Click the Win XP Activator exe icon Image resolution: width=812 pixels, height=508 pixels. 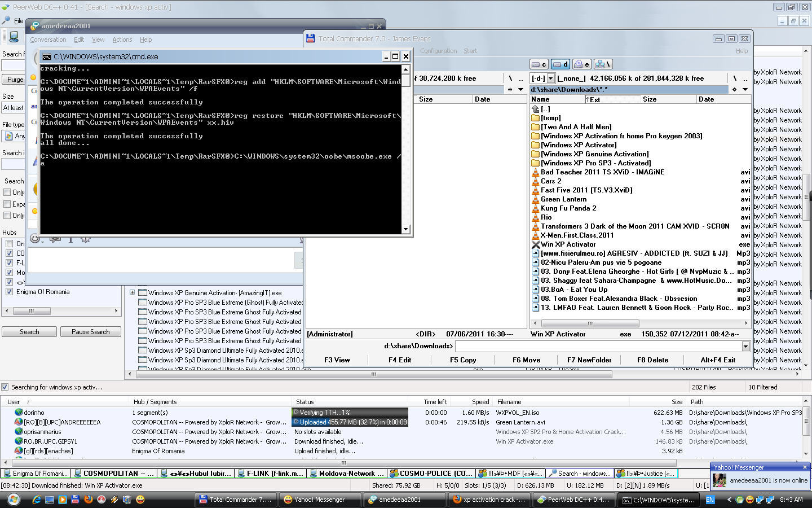536,244
